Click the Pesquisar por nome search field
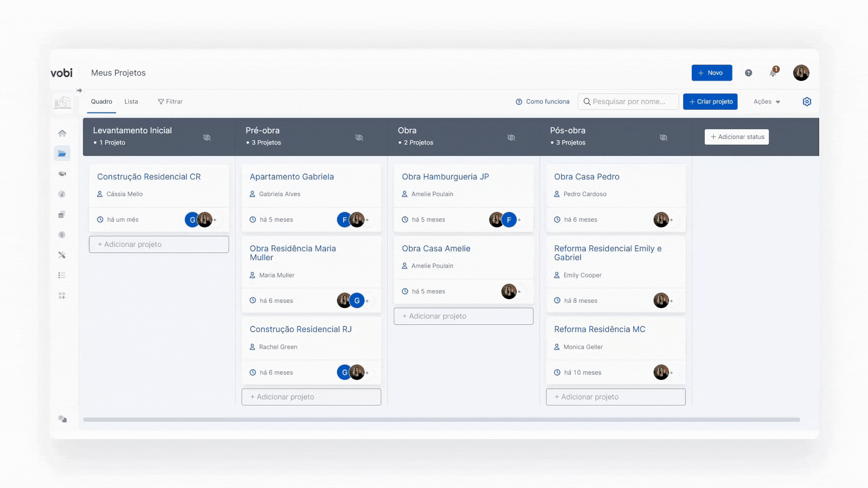Viewport: 868px width, 488px height. click(628, 102)
